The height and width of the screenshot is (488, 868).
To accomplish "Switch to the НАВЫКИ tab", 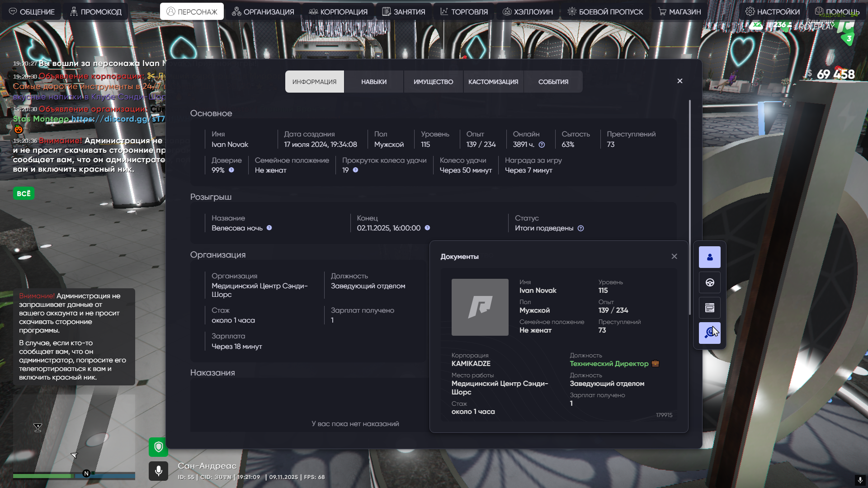I will [x=374, y=82].
